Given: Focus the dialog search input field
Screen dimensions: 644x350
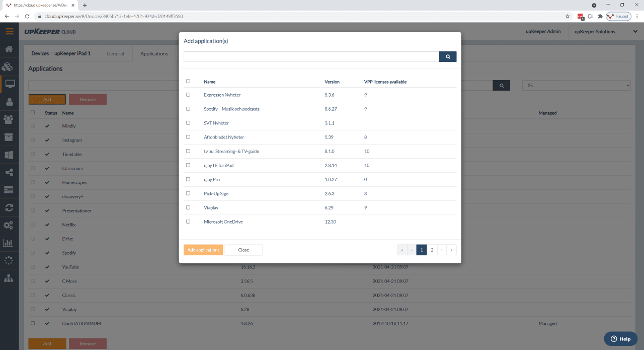Looking at the screenshot, I should [311, 56].
